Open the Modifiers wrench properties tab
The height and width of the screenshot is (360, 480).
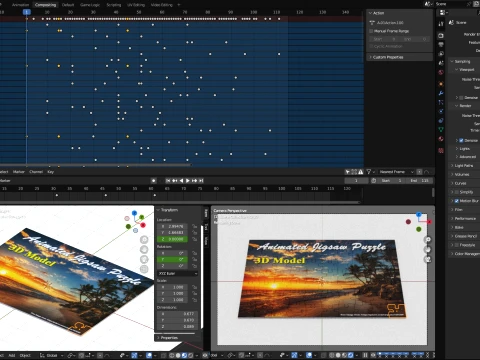point(441,93)
